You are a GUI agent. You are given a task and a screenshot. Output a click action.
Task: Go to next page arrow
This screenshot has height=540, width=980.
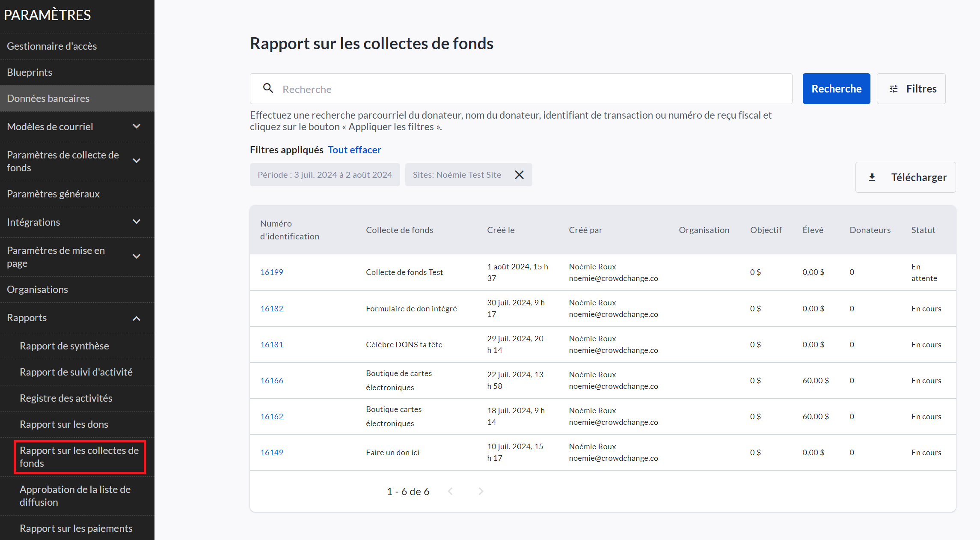pyautogui.click(x=481, y=491)
